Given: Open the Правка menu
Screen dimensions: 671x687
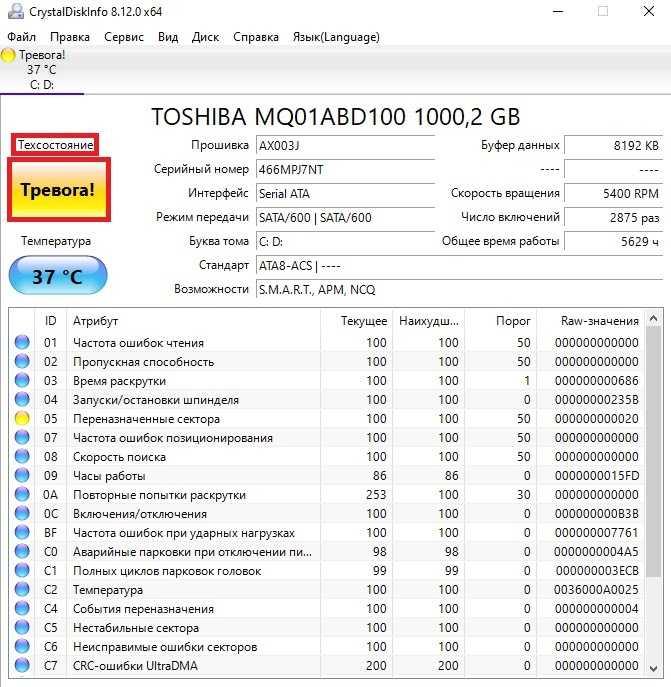Looking at the screenshot, I should (70, 37).
